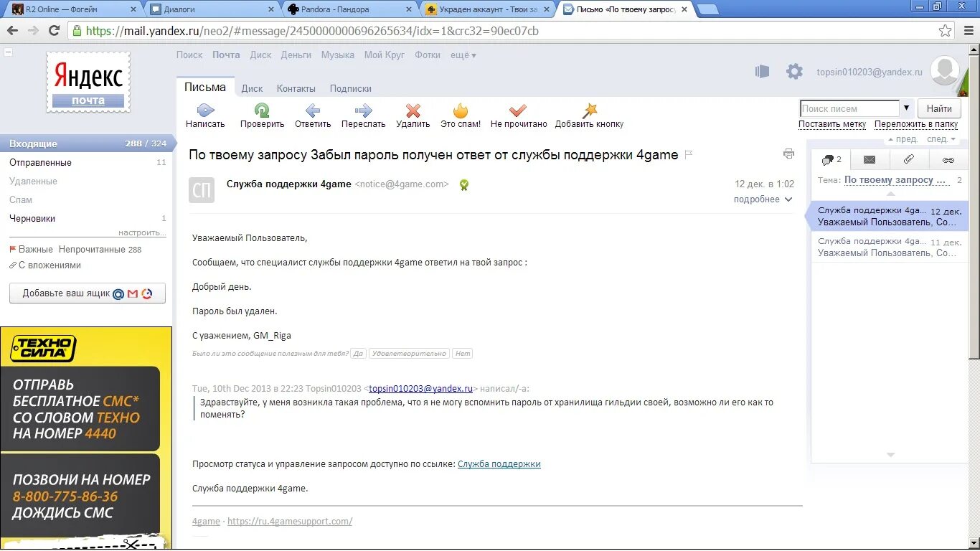Focus the Поиск писем search field
The image size is (980, 551).
(x=849, y=108)
